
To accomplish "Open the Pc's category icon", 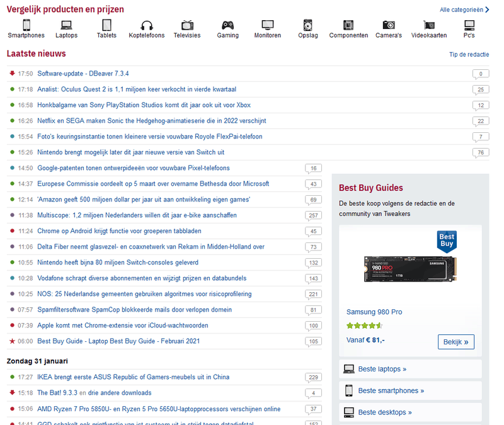I will [x=469, y=25].
